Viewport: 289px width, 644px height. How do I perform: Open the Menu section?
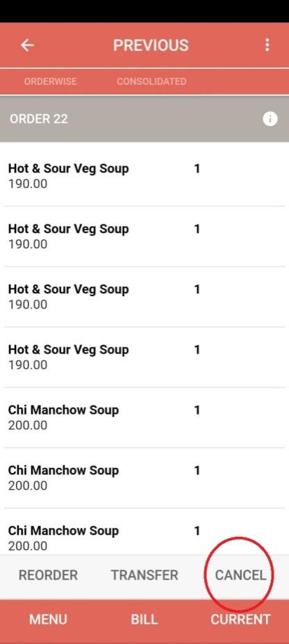48,620
